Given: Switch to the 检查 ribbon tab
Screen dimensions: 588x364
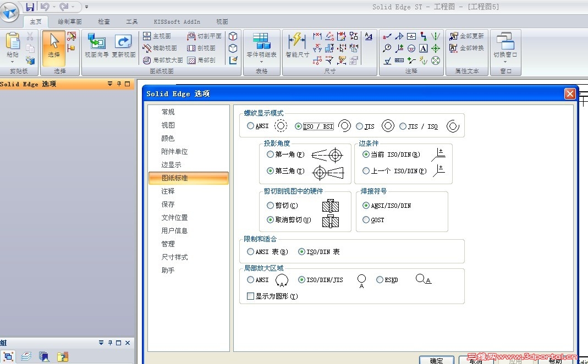Looking at the screenshot, I should click(x=104, y=22).
